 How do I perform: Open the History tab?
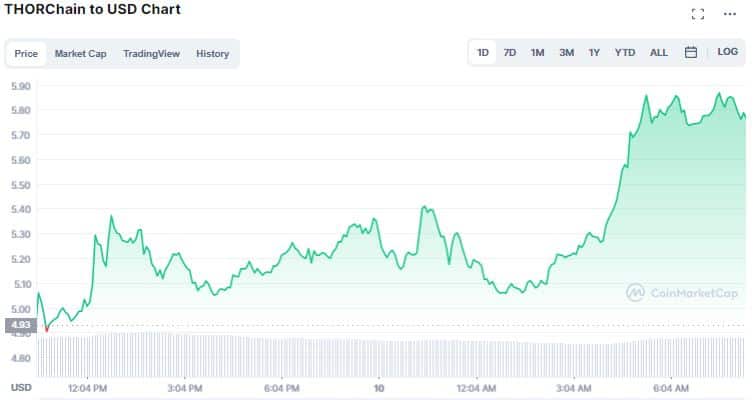point(212,53)
